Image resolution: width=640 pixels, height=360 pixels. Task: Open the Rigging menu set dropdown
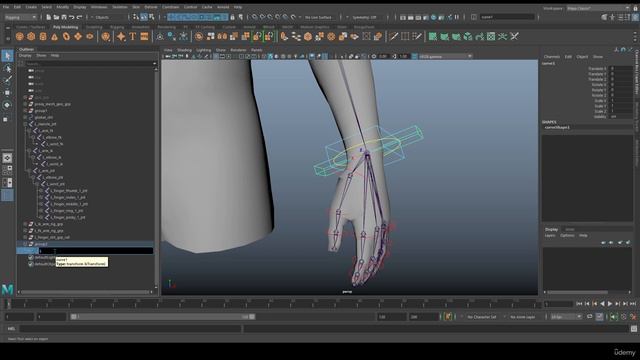[x=20, y=17]
